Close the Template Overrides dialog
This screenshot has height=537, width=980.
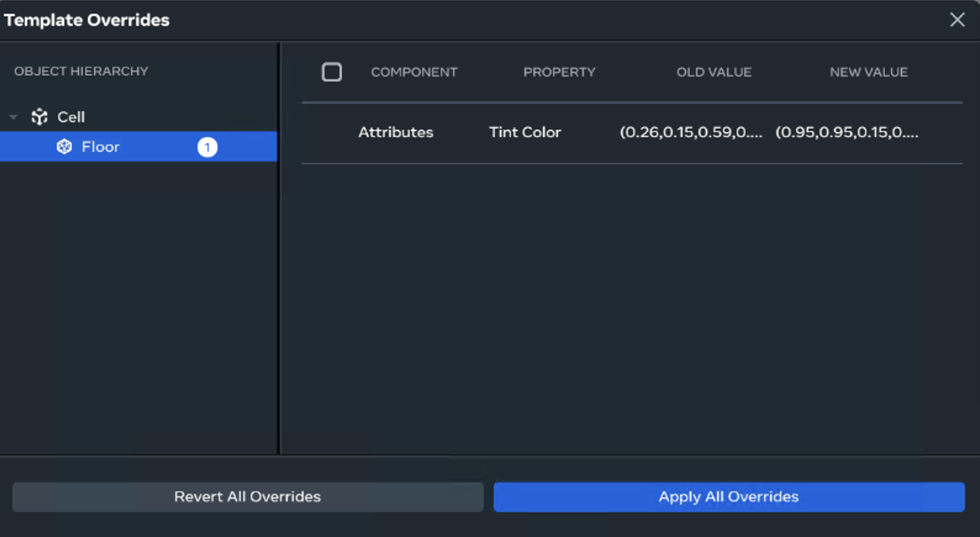point(957,20)
